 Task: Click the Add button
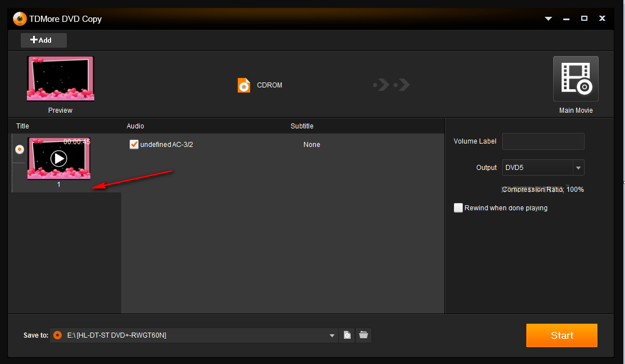(x=43, y=40)
